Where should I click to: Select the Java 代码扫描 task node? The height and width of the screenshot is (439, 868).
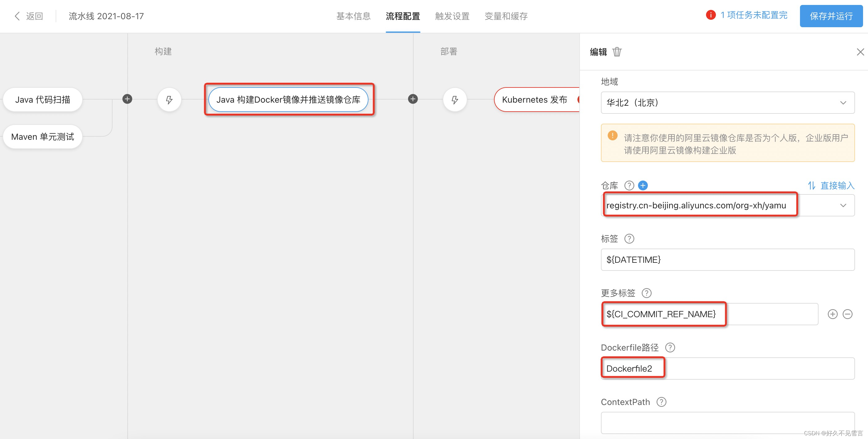point(42,99)
